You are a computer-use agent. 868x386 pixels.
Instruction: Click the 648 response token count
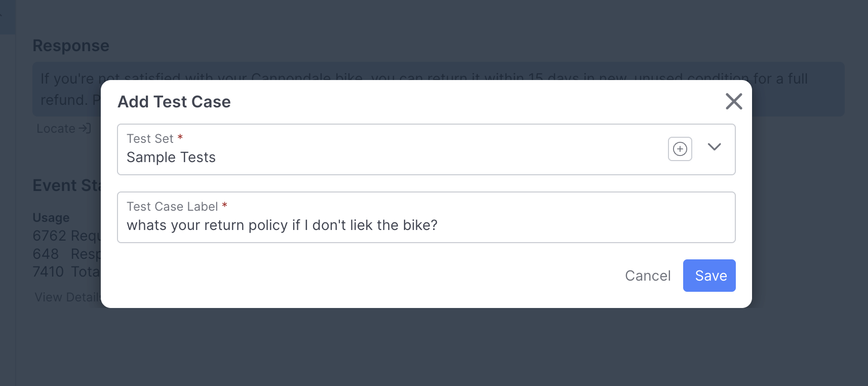point(46,254)
